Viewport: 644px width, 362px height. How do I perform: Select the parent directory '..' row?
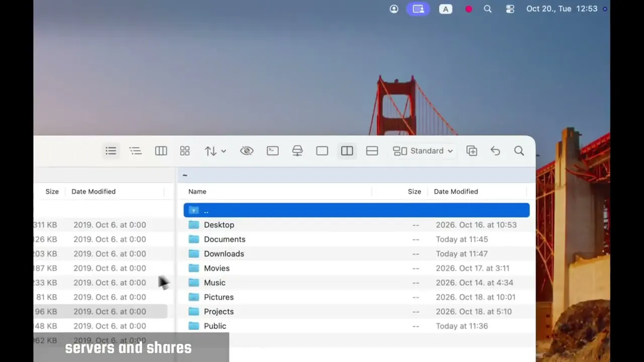click(356, 210)
